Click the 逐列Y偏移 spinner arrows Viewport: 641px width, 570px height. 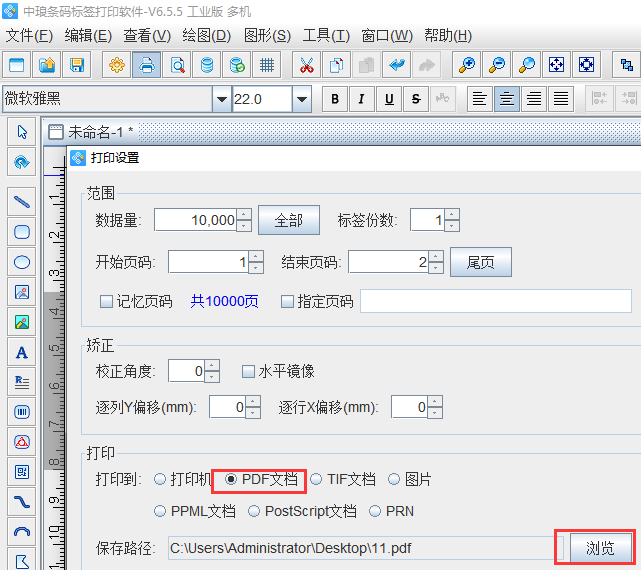coord(253,407)
